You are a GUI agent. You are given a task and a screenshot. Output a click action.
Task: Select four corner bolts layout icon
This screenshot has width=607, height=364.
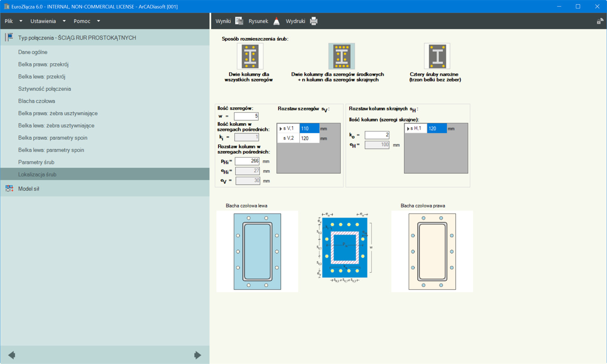click(x=437, y=56)
